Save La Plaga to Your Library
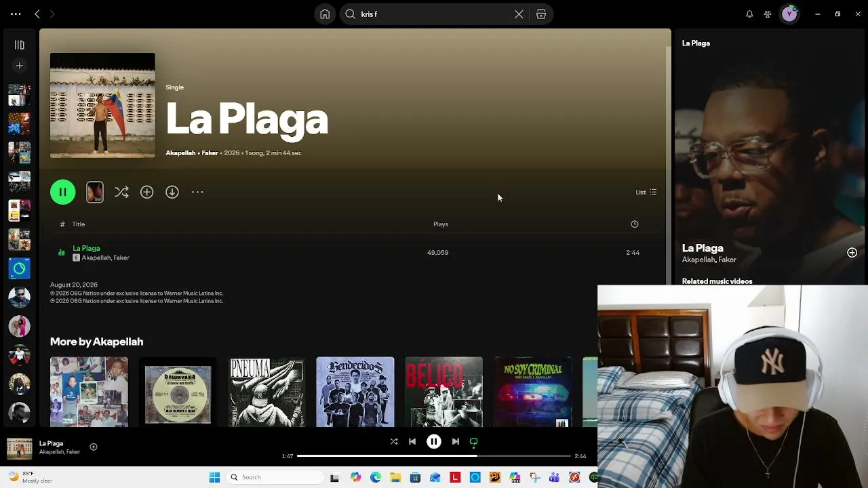Viewport: 868px width, 488px height. 146,192
